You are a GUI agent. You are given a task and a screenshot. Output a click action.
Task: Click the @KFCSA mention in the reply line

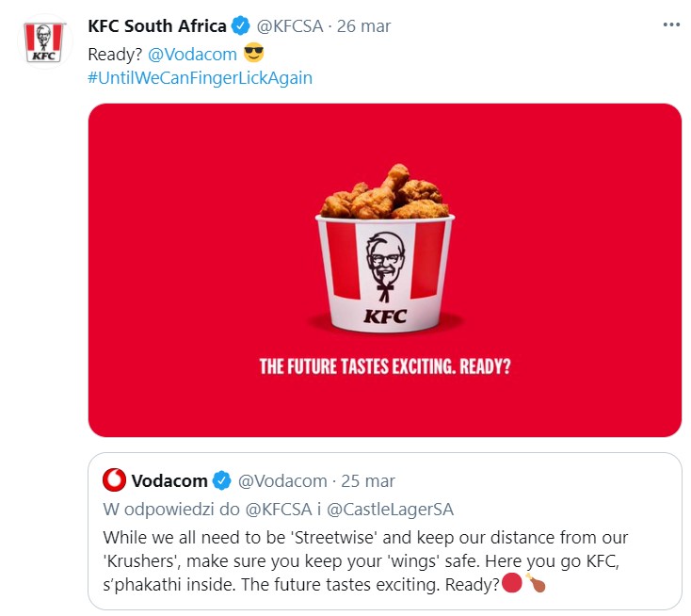coord(280,510)
